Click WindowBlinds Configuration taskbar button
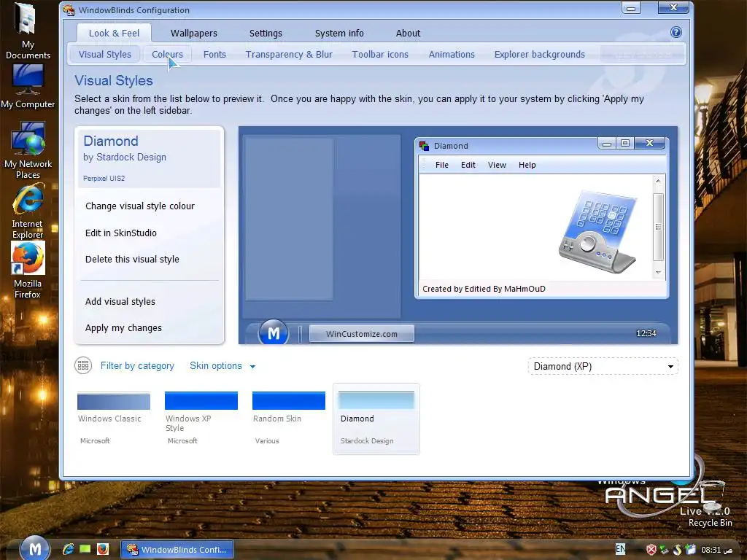Screen dimensions: 747x560 click(177, 550)
